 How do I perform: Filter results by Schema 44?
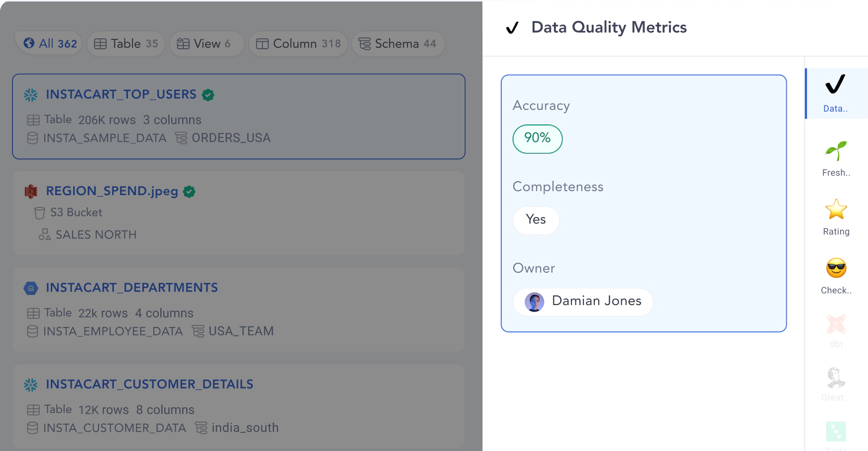coord(398,44)
